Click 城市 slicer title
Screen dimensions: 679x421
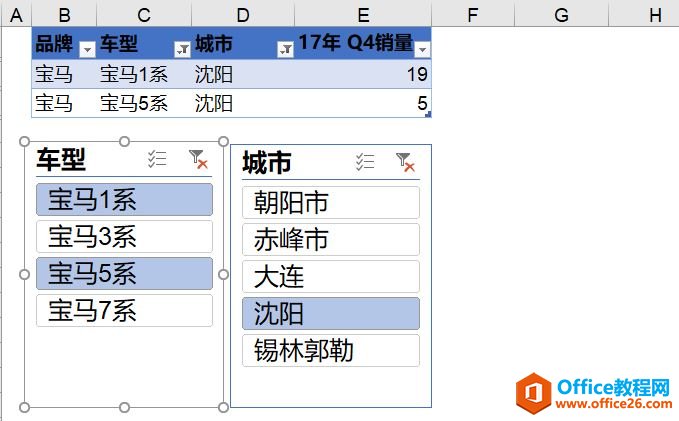click(267, 162)
